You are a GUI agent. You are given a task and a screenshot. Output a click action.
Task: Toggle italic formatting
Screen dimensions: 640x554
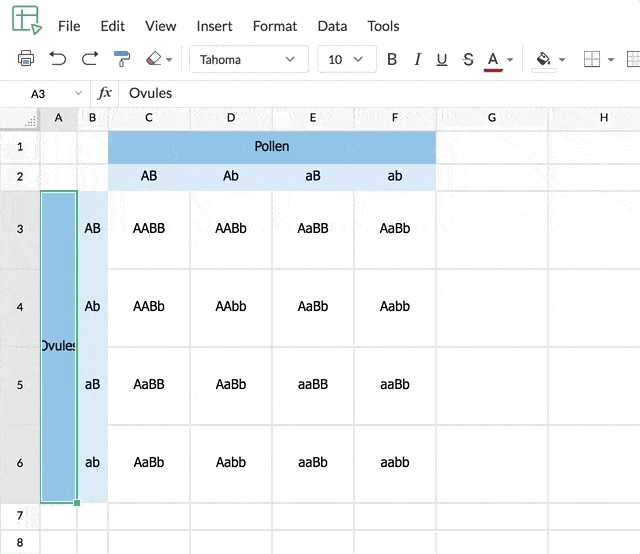tap(417, 59)
